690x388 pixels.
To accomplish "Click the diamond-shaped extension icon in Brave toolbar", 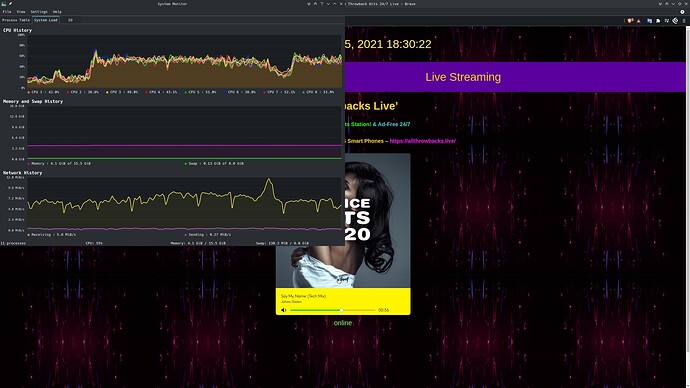I will tap(675, 20).
